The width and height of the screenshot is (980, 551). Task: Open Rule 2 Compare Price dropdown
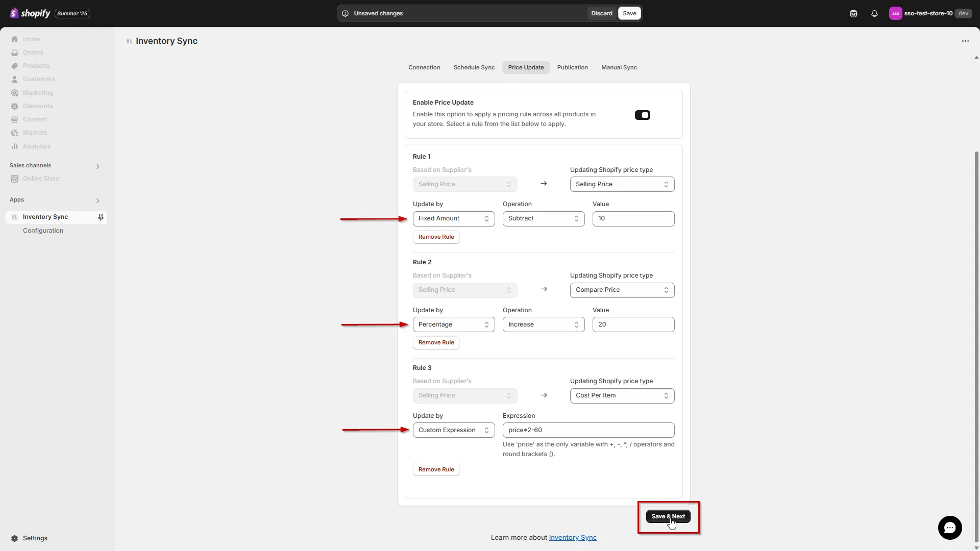(622, 290)
